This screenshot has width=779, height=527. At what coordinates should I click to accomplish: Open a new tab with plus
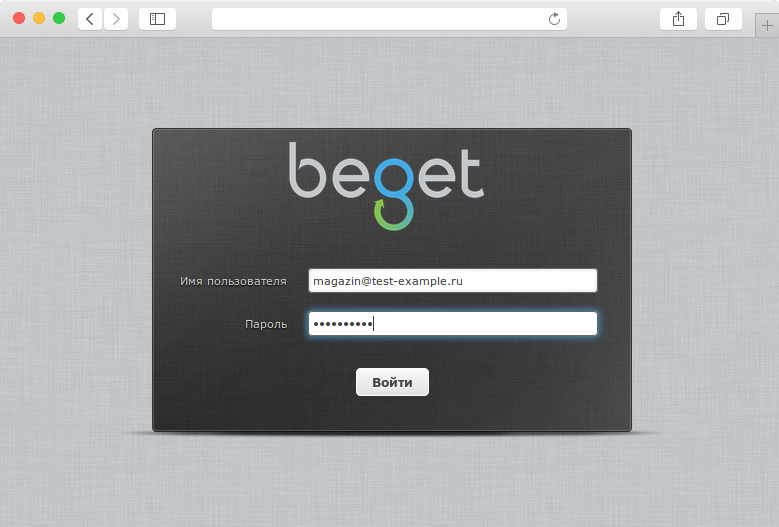coord(767,25)
